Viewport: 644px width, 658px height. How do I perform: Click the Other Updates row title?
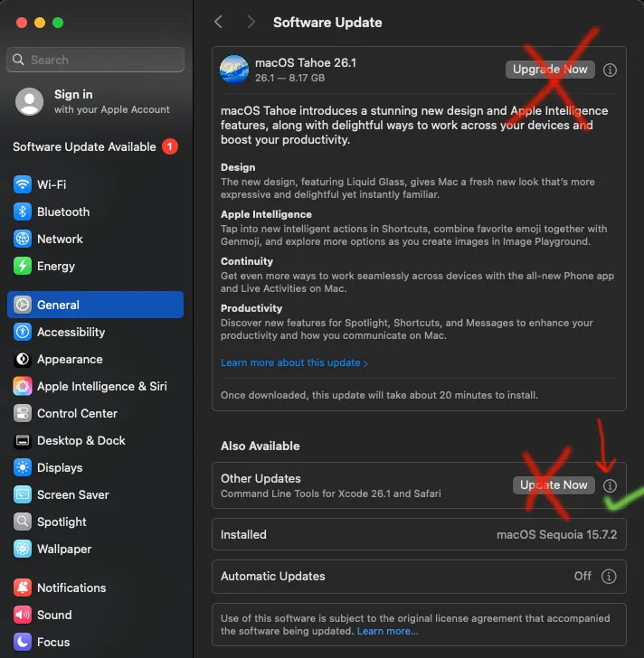260,478
